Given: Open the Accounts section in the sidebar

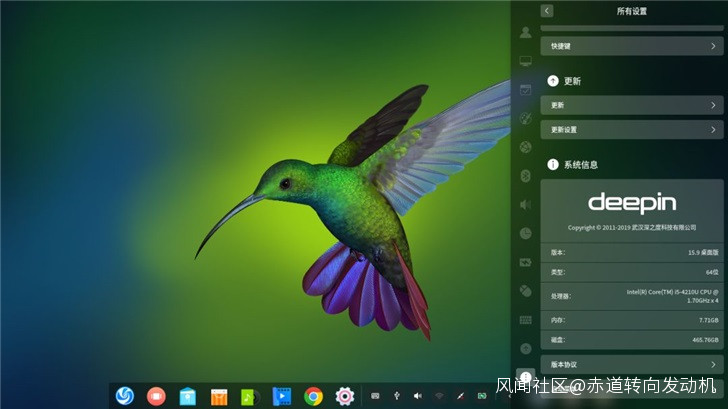Looking at the screenshot, I should [x=526, y=32].
